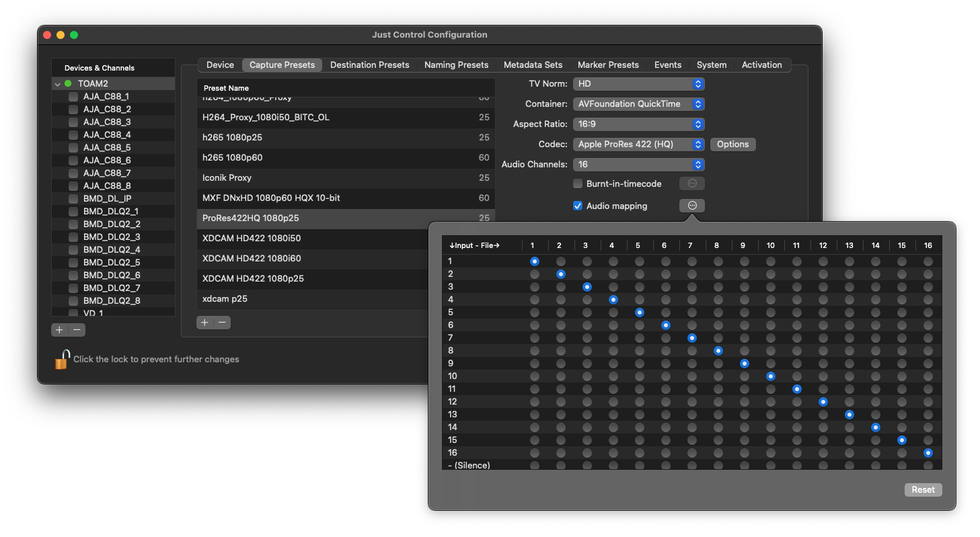Image resolution: width=980 pixels, height=537 pixels.
Task: Open the Aspect Ratio dropdown
Action: click(638, 124)
